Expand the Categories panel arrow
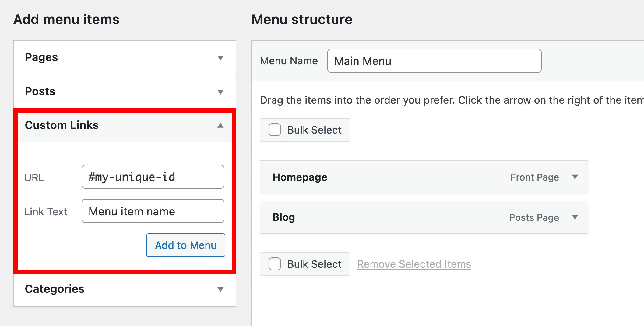The image size is (644, 326). pyautogui.click(x=220, y=289)
